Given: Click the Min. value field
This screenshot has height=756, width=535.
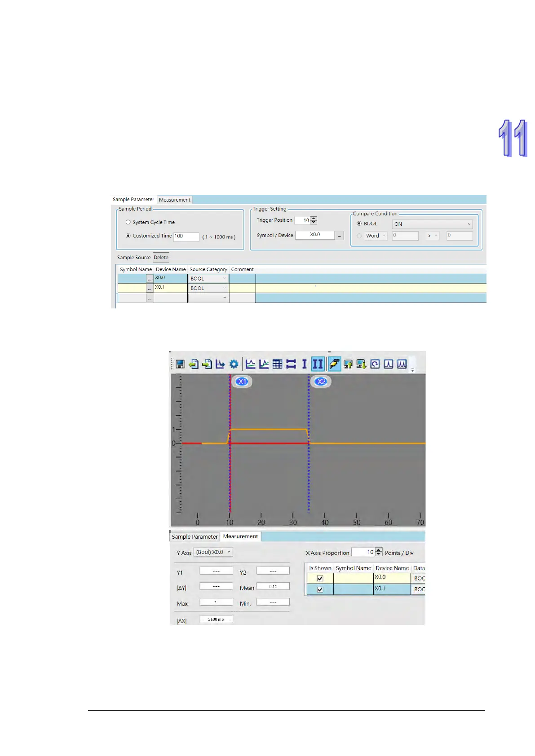Looking at the screenshot, I should pos(273,602).
